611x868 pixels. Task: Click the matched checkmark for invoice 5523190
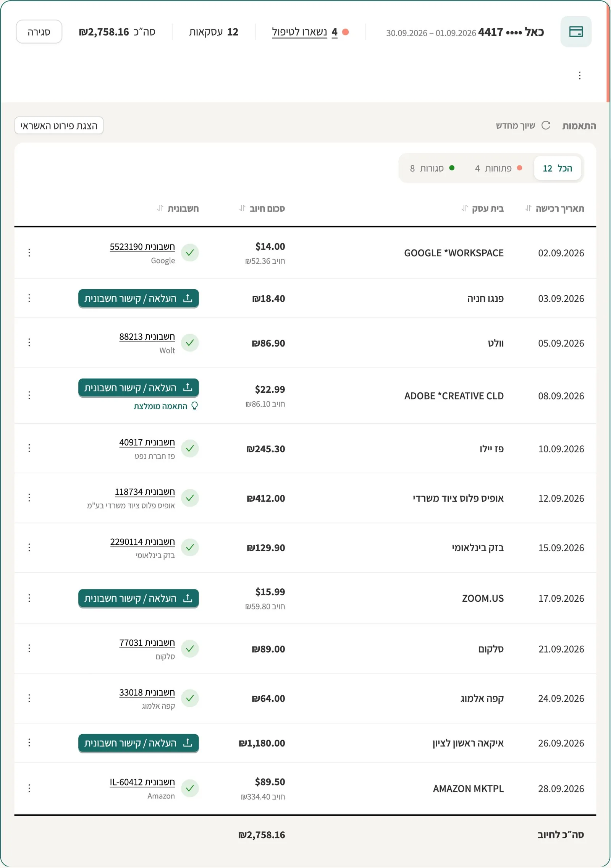190,253
